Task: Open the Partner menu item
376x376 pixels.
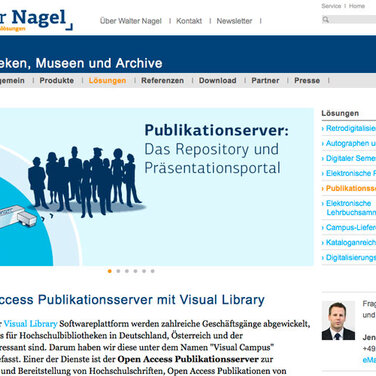Action: coord(265,81)
